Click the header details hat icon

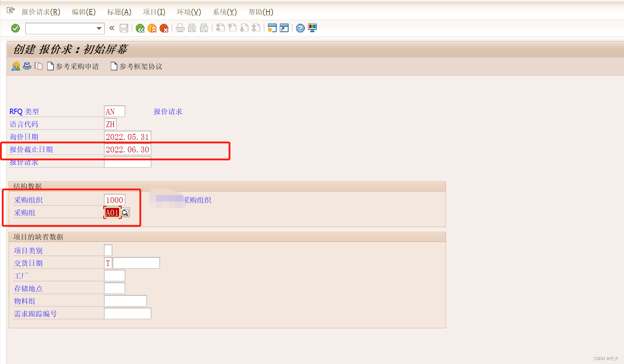coord(27,66)
